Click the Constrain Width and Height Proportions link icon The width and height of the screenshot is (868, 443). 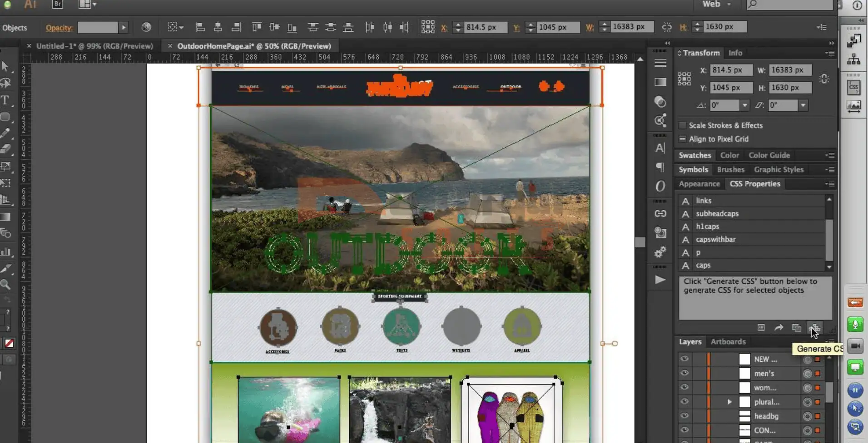(824, 79)
